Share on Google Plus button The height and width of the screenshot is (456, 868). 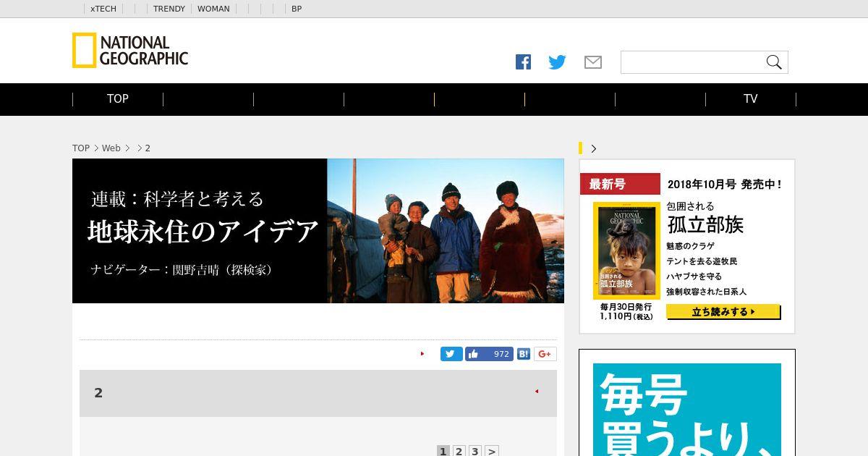pos(545,354)
